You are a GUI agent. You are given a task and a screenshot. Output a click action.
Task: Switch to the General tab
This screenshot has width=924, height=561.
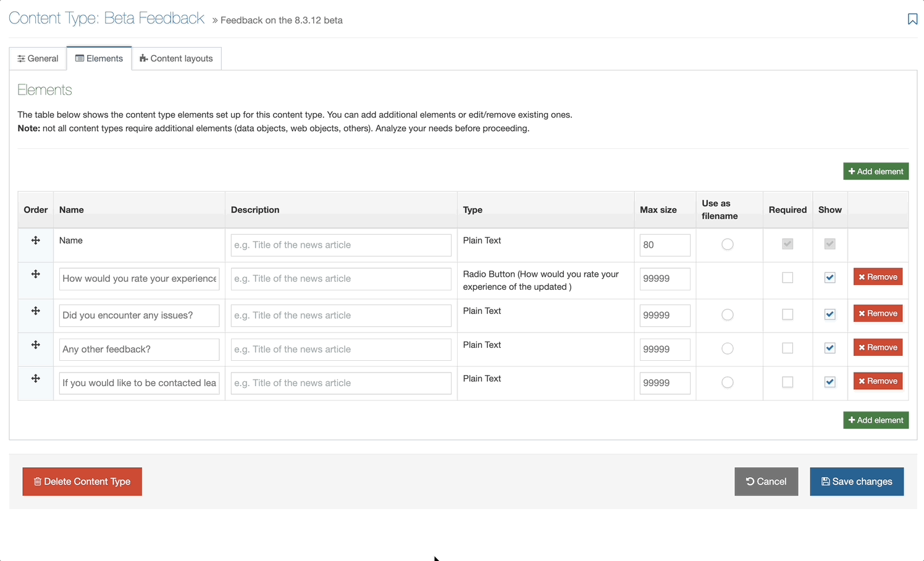(38, 59)
